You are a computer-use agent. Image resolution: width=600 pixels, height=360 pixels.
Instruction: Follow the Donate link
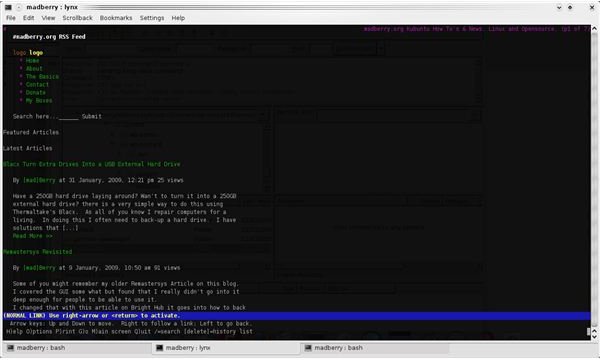tap(36, 93)
